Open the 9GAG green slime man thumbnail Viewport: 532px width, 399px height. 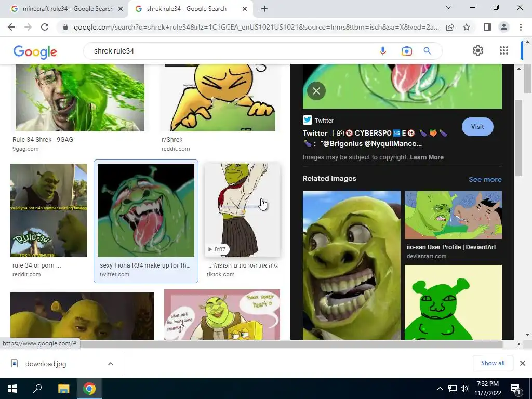80,98
